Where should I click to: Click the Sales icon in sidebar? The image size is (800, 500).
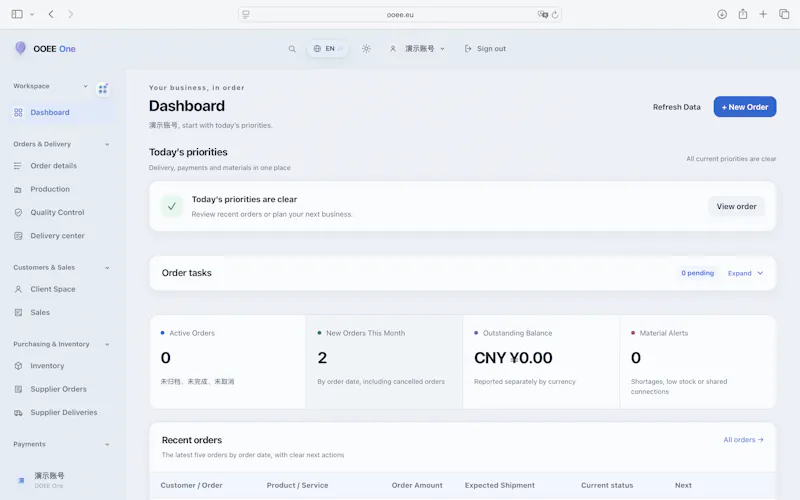click(18, 313)
